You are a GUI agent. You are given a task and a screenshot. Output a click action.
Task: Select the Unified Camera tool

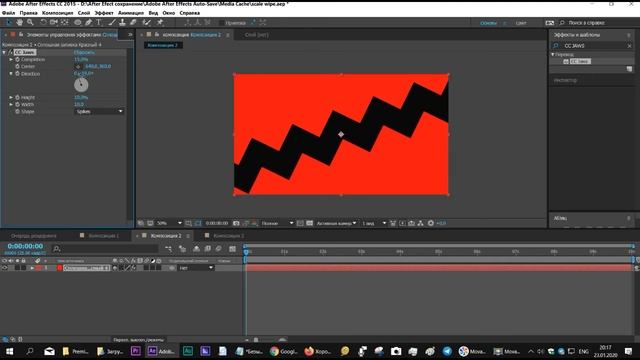coord(54,22)
